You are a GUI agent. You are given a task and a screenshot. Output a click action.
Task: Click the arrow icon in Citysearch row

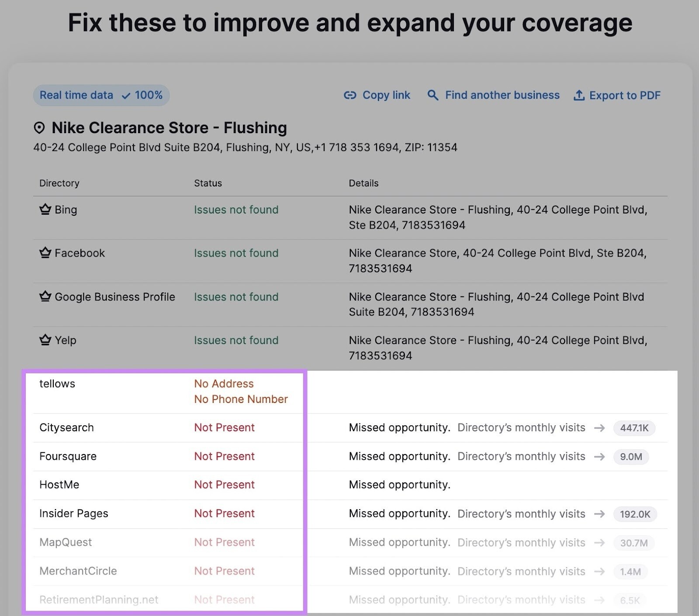tap(599, 428)
